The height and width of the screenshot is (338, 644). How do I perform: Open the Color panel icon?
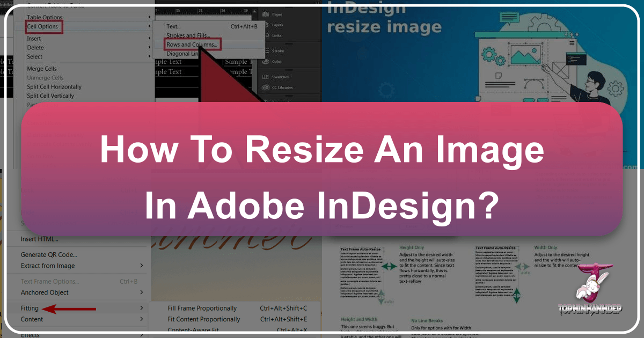coord(265,62)
